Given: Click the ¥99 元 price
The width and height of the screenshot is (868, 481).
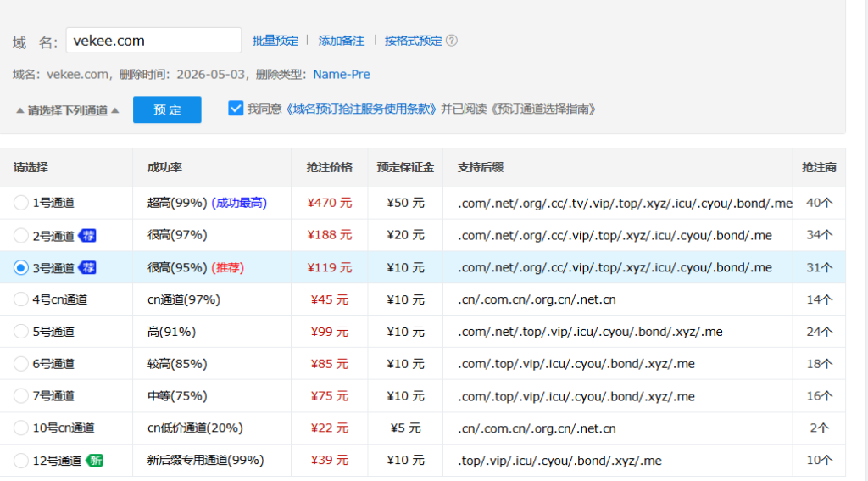Looking at the screenshot, I should tap(330, 332).
